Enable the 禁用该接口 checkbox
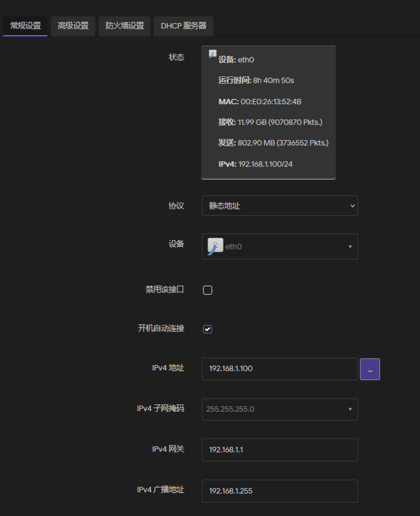420x516 pixels. (208, 290)
